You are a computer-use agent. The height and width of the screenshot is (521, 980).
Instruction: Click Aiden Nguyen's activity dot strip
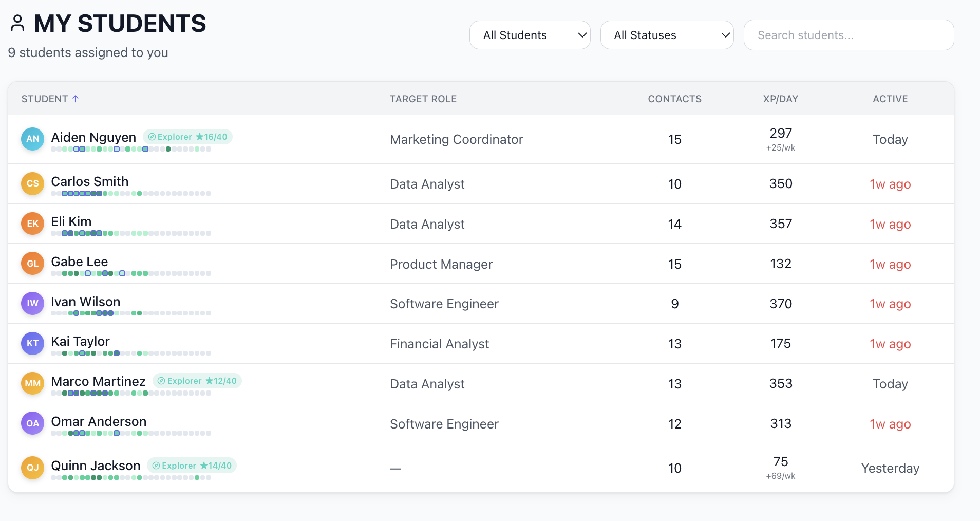tap(131, 149)
